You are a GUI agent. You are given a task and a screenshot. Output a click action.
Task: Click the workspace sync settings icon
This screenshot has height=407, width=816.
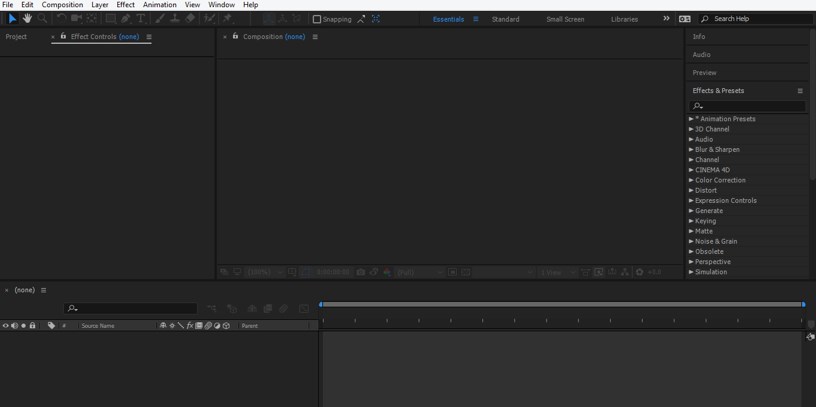(x=684, y=19)
